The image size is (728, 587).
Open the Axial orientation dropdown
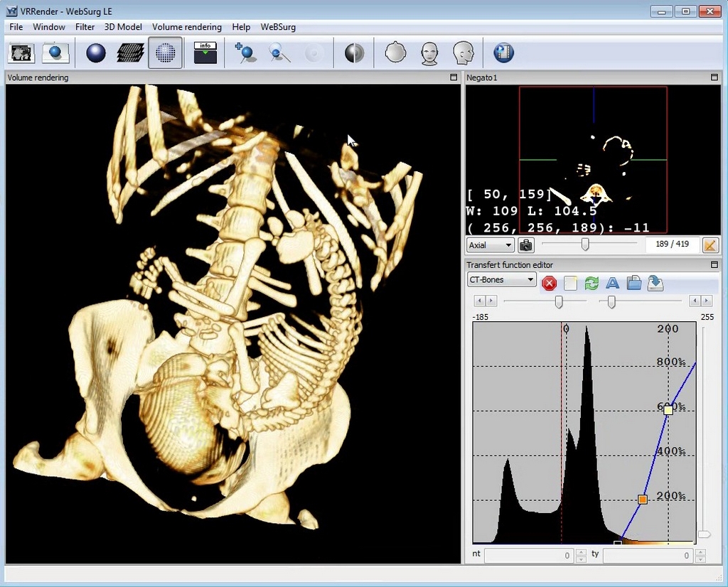point(490,245)
